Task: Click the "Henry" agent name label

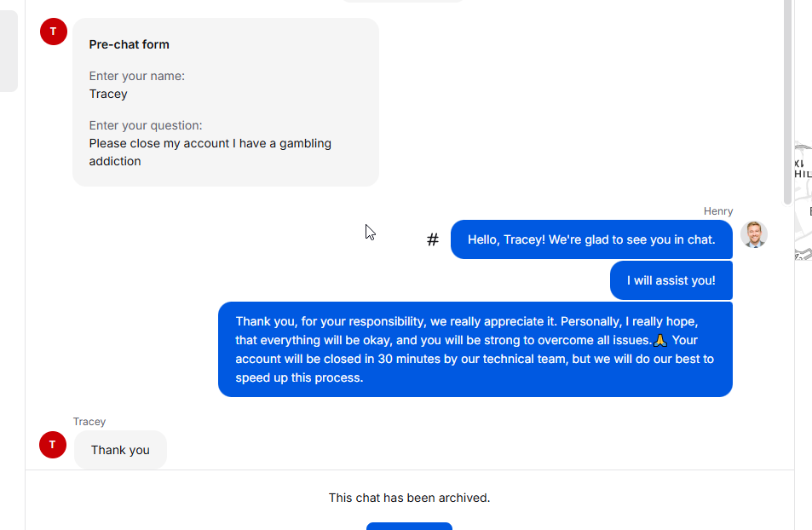Action: 717,210
